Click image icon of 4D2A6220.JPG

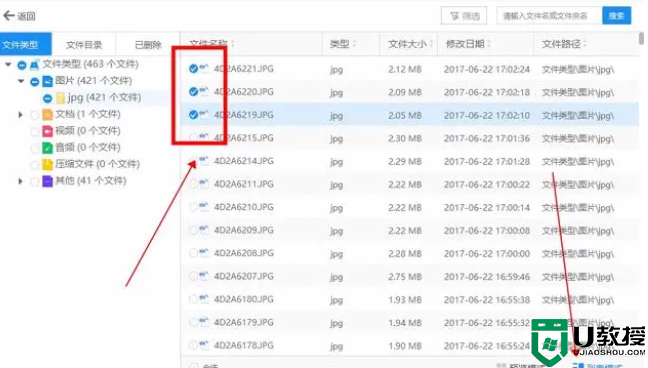(204, 91)
